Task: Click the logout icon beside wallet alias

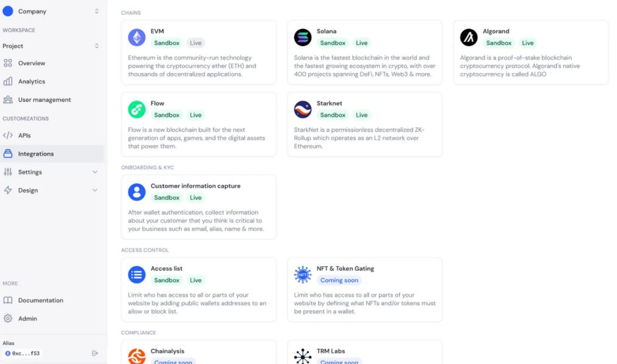Action: 95,353
